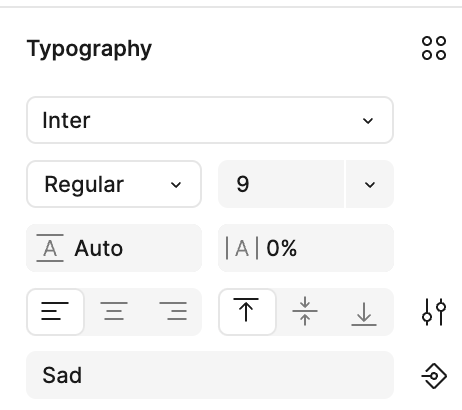This screenshot has width=462, height=410.
Task: Open text styles via the four-dots icon
Action: pyautogui.click(x=434, y=48)
